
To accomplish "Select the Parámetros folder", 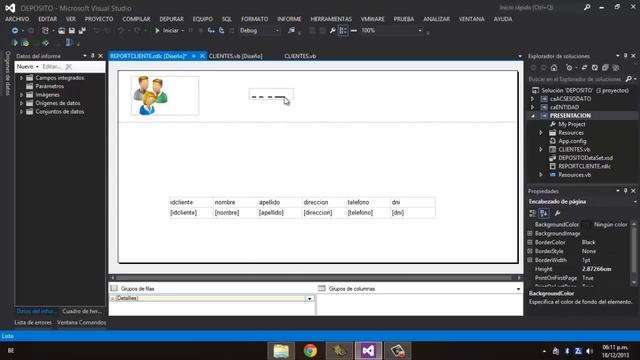I will (x=49, y=86).
